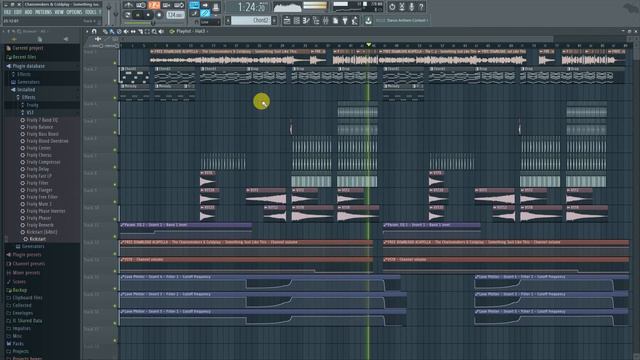The width and height of the screenshot is (640, 360).
Task: Click the View playlist toolbar icon
Action: [287, 20]
